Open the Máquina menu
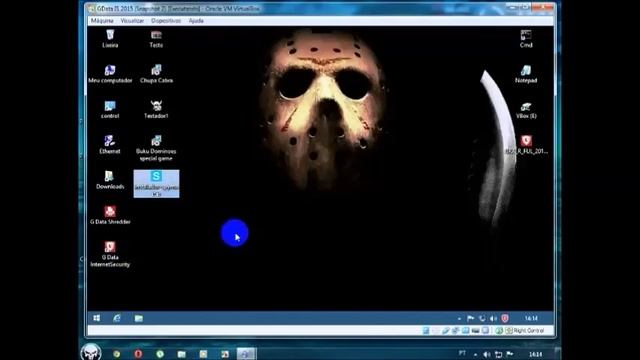 point(102,20)
